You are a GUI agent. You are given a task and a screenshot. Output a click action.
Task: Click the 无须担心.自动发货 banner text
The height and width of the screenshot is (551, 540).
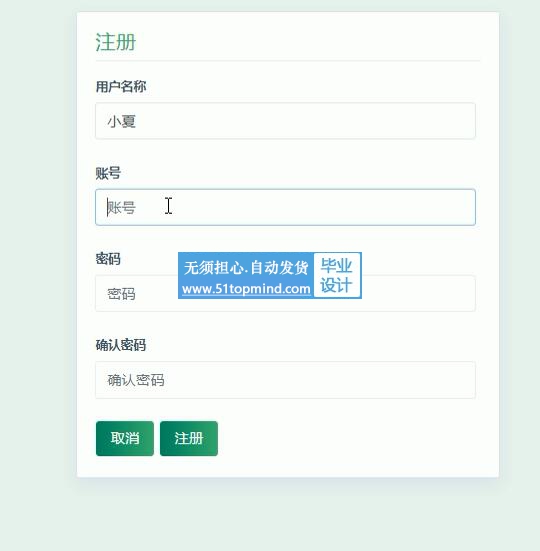pos(246,267)
